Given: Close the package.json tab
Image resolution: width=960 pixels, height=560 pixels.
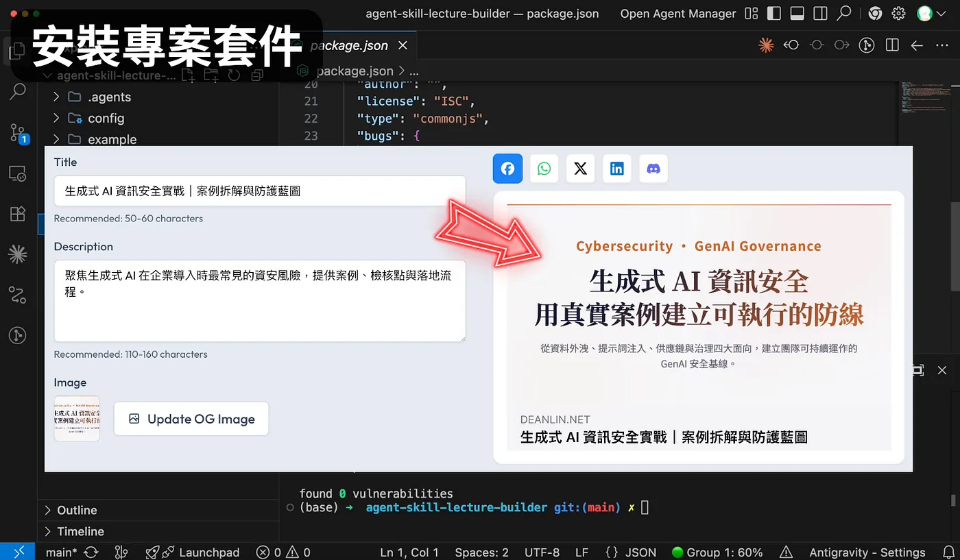Looking at the screenshot, I should pyautogui.click(x=403, y=45).
